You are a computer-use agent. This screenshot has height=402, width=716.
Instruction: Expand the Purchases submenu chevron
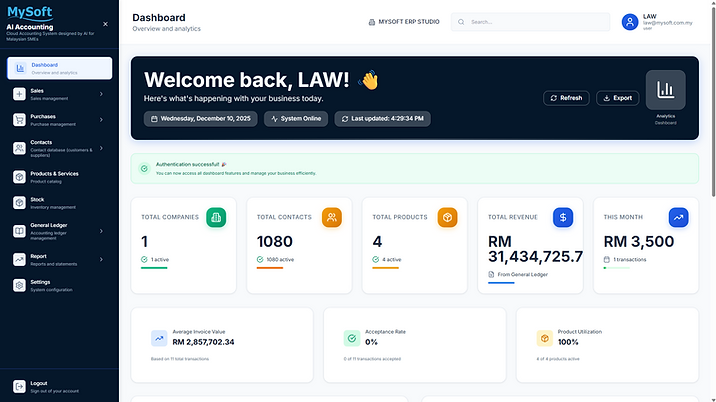[101, 120]
